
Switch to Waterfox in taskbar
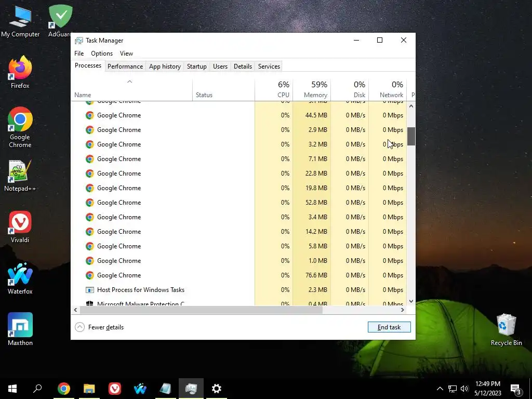(x=140, y=389)
